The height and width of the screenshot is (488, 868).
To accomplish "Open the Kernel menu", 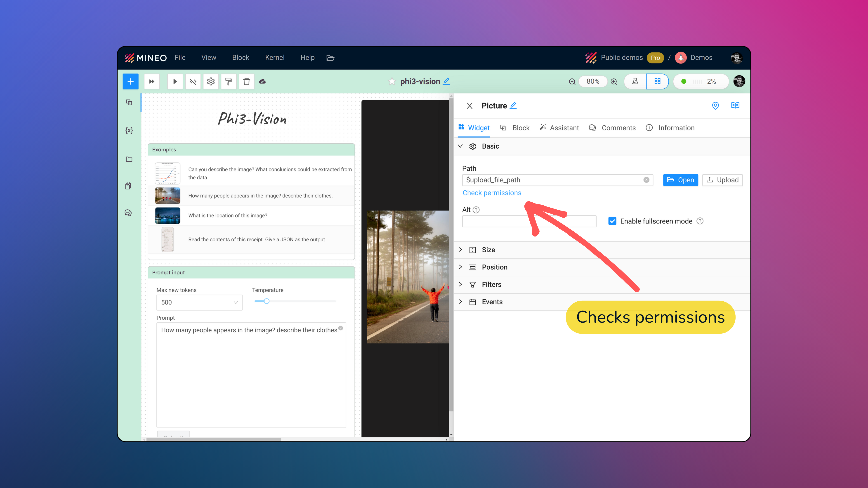I will (x=275, y=58).
